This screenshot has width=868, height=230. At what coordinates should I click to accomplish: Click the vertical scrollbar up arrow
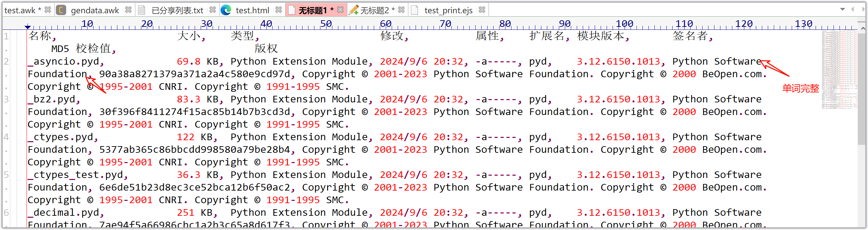(x=863, y=29)
